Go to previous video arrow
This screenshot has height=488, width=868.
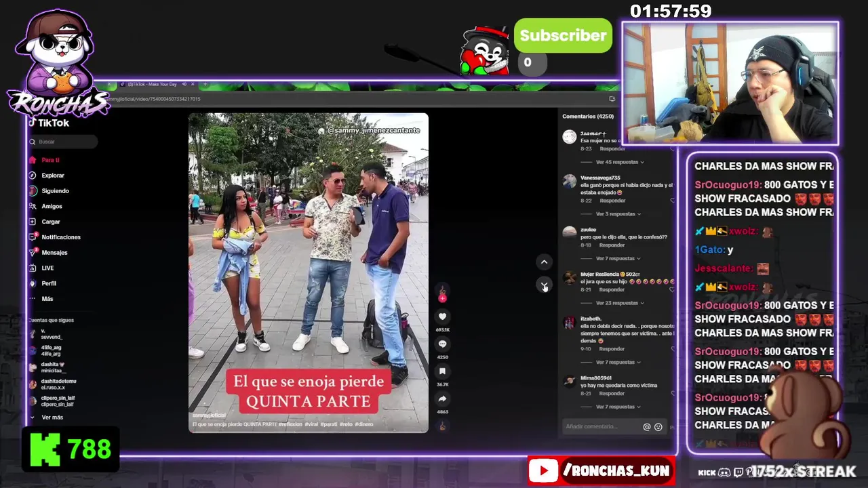click(x=544, y=262)
